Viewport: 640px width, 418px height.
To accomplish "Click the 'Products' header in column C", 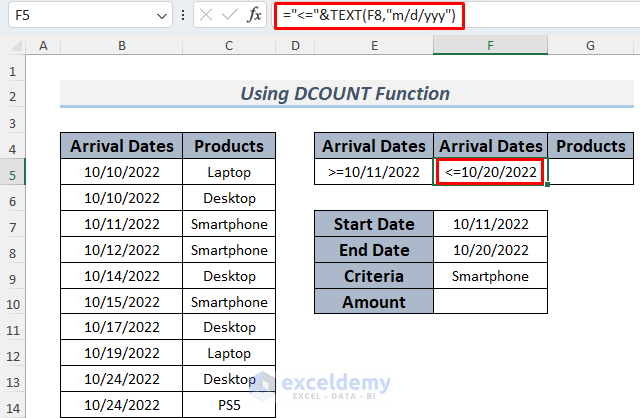I will [229, 146].
